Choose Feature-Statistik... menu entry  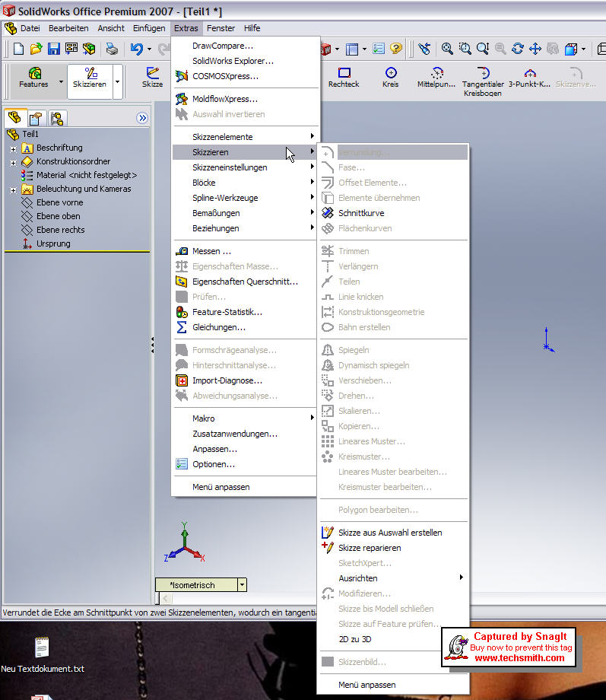pyautogui.click(x=245, y=312)
